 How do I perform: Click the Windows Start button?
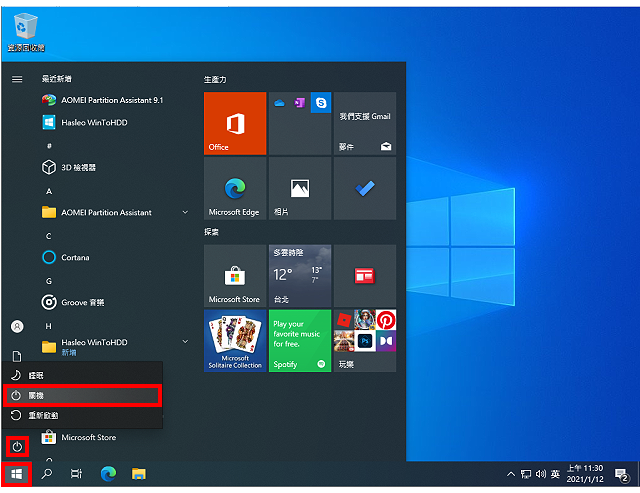point(17,474)
